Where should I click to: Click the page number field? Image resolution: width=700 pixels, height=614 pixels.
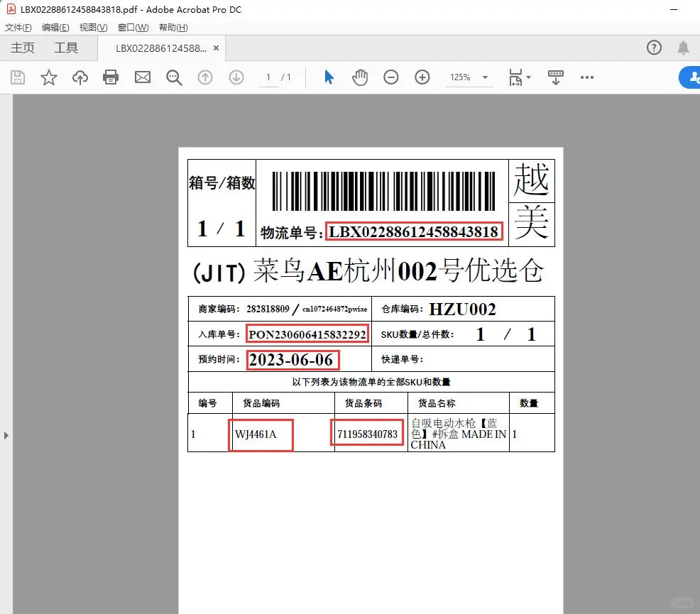(268, 77)
